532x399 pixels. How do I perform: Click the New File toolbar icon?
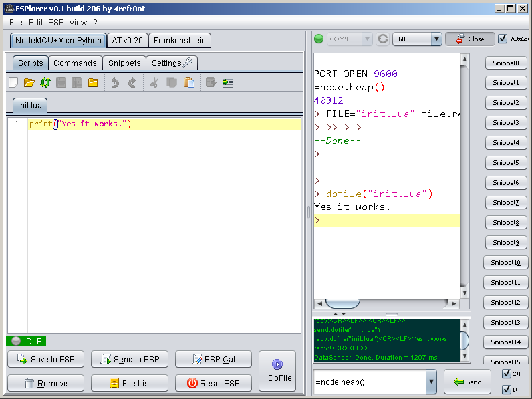[13, 83]
